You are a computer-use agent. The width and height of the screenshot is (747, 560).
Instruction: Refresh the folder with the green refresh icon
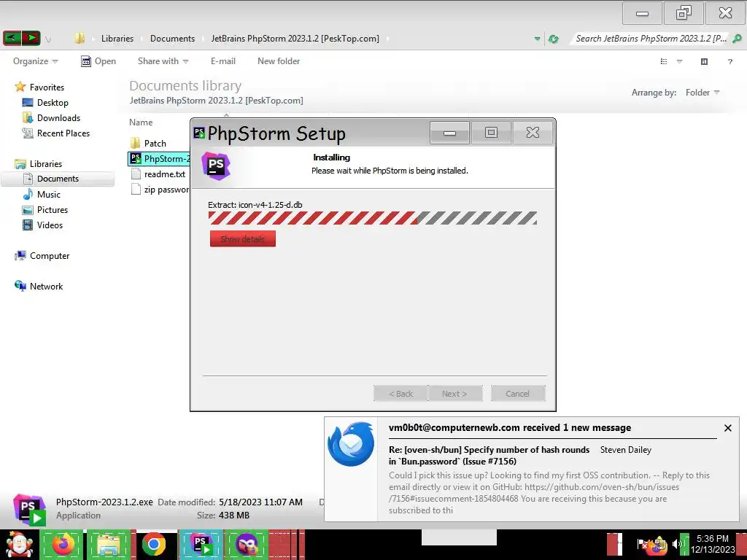coord(554,39)
